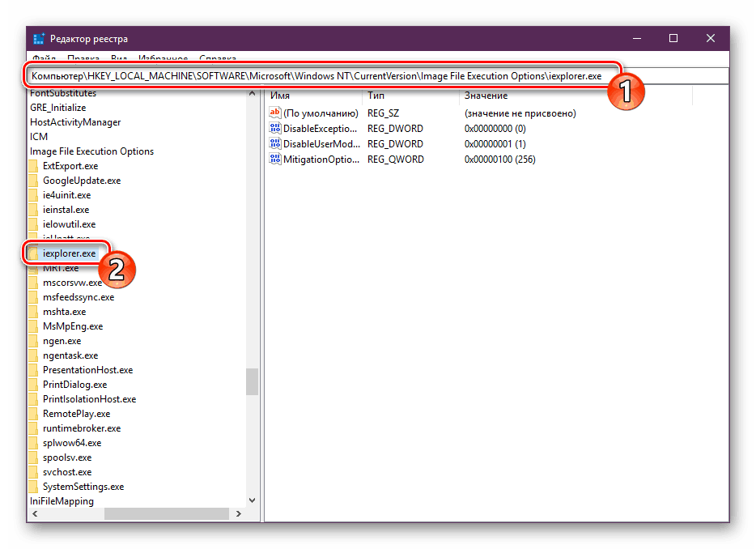Click the value 0x00000001 (1)
This screenshot has width=756, height=549.
pos(495,144)
